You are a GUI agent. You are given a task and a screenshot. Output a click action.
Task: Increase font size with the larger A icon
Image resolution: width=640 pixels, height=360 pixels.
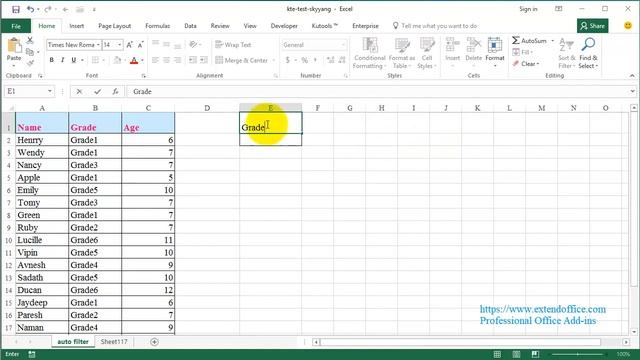tap(129, 45)
